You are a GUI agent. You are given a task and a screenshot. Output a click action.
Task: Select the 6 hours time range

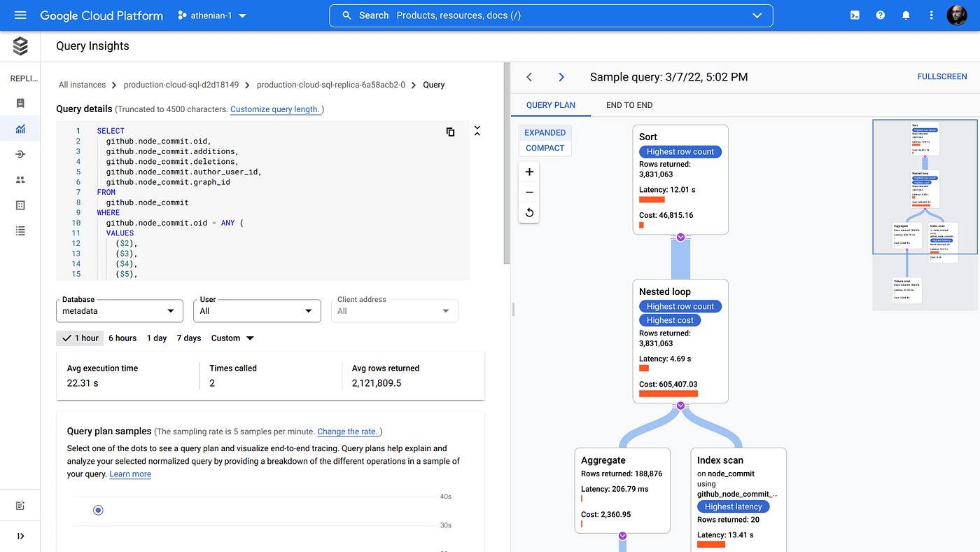point(122,338)
